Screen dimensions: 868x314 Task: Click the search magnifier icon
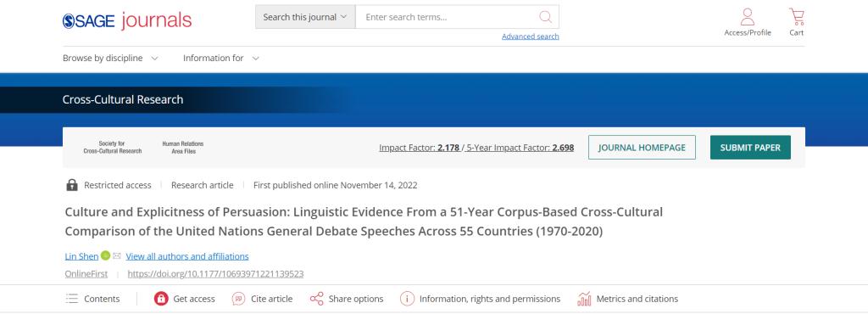[545, 17]
